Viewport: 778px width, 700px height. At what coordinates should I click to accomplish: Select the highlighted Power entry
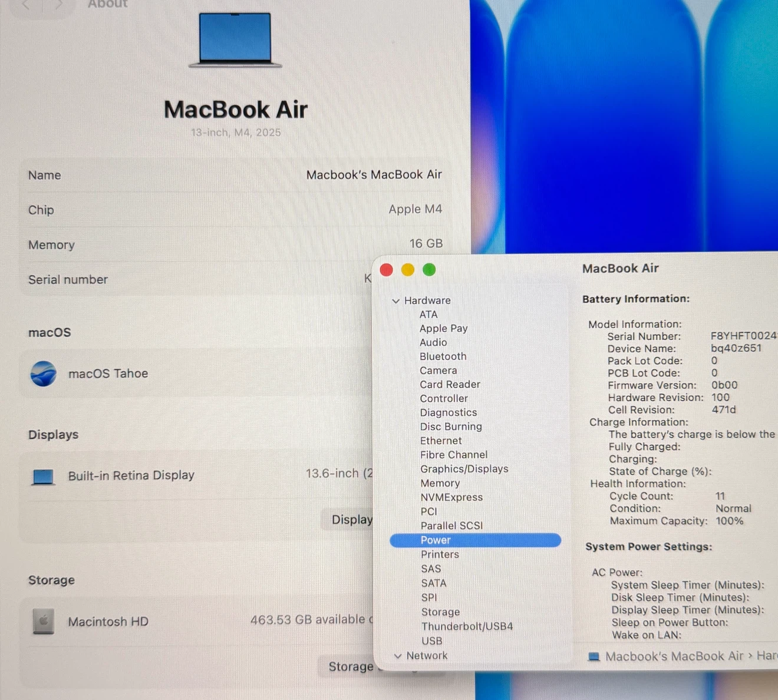click(x=475, y=540)
